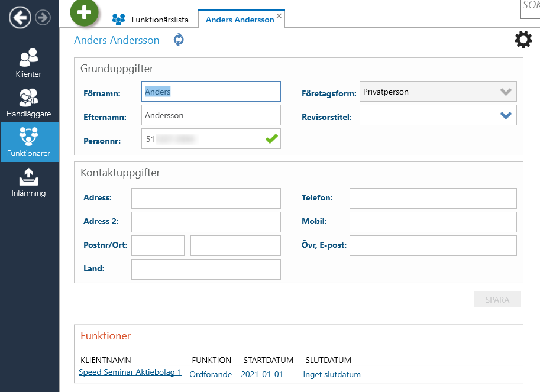The image size is (540, 392).
Task: Select Funktionärer in the sidebar
Action: point(29,142)
